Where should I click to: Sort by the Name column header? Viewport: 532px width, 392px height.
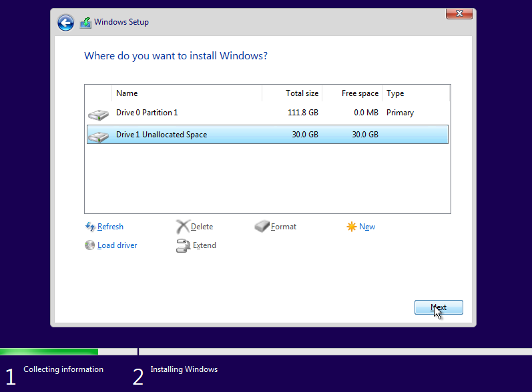click(187, 93)
